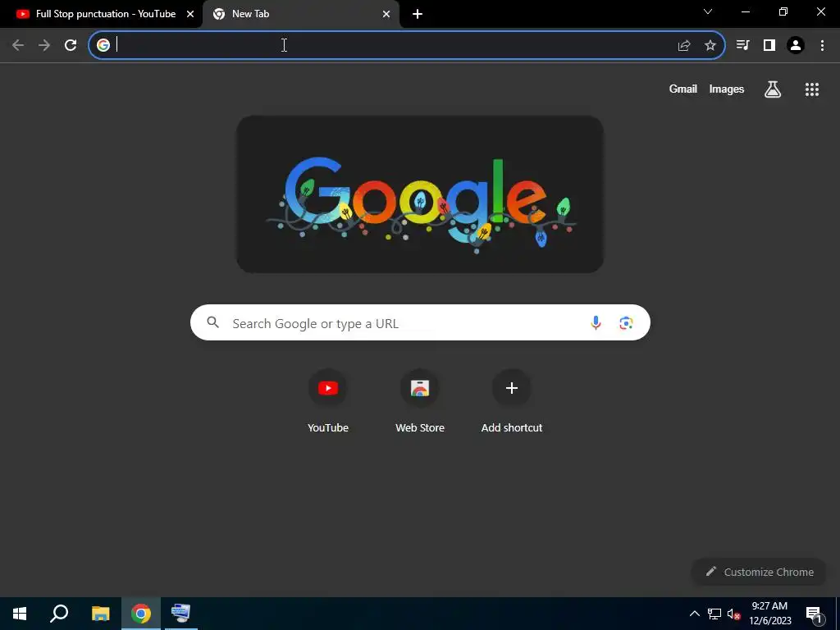
Task: Open the YouTube shortcut
Action: click(x=328, y=400)
